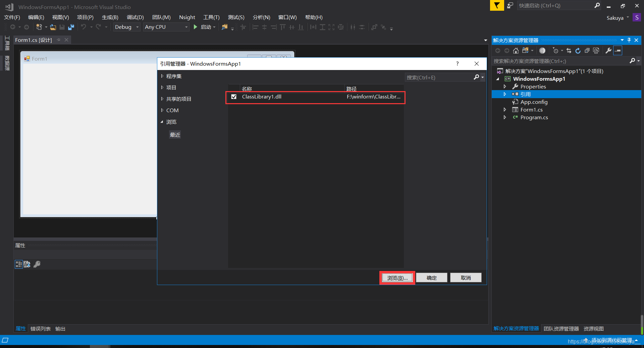Click the reference manager search magnifier
The height and width of the screenshot is (348, 644).
[476, 77]
